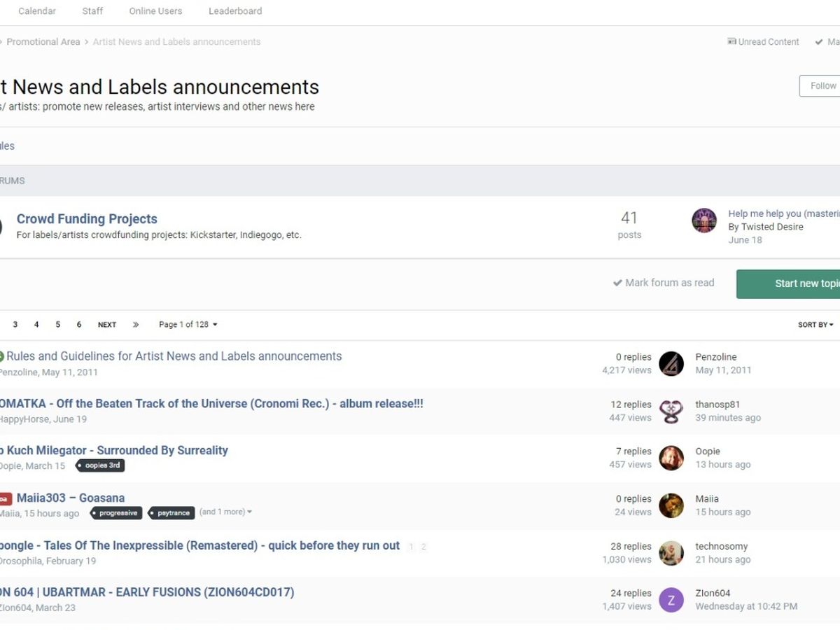Go to last page double-arrow icon
840x630 pixels.
point(136,325)
